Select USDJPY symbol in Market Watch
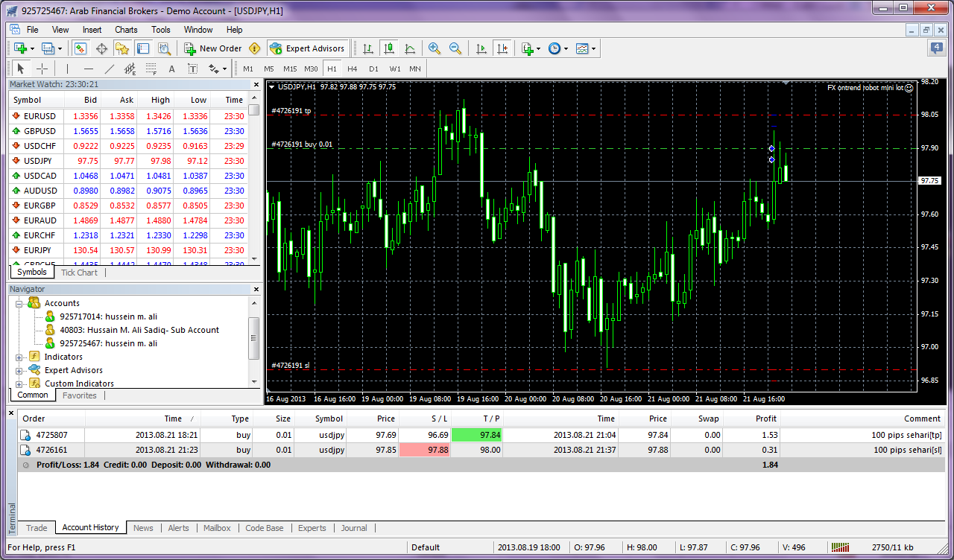This screenshot has height=560, width=954. click(40, 161)
